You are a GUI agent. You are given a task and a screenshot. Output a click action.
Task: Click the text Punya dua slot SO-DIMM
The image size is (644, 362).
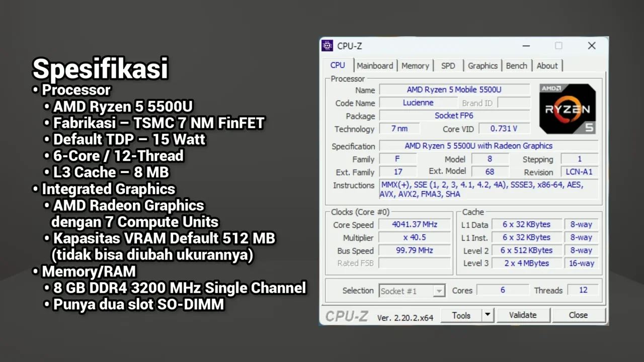[138, 304]
